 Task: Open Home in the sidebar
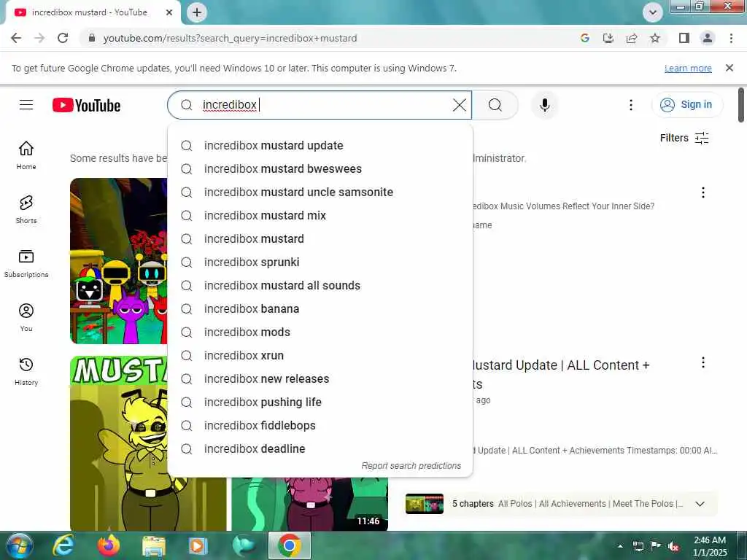(26, 155)
